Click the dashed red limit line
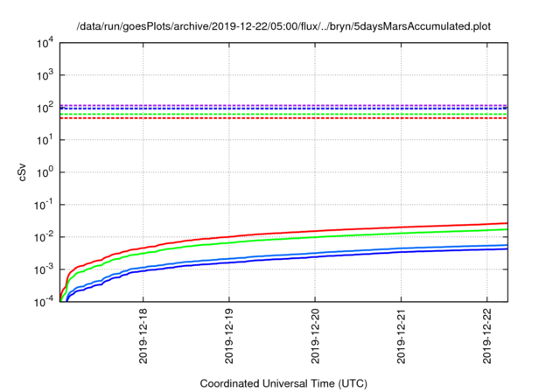Viewport: 560px width, 392px height. pos(283,118)
